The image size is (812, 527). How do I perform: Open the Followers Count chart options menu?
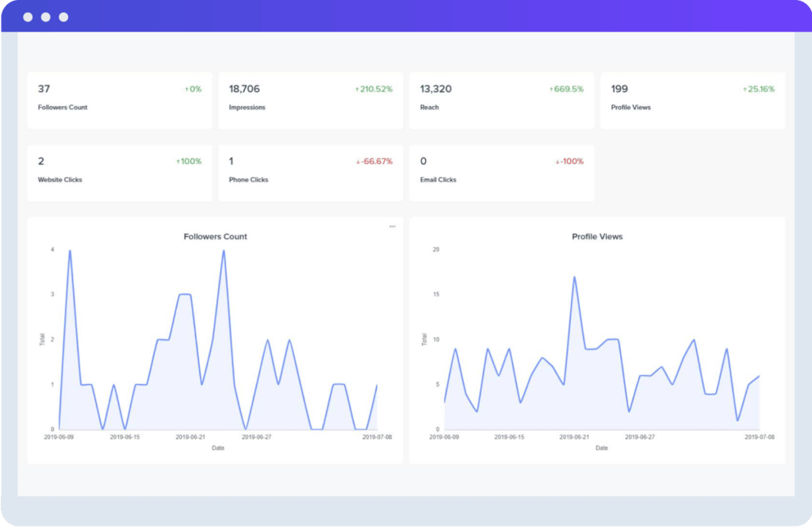click(x=392, y=226)
